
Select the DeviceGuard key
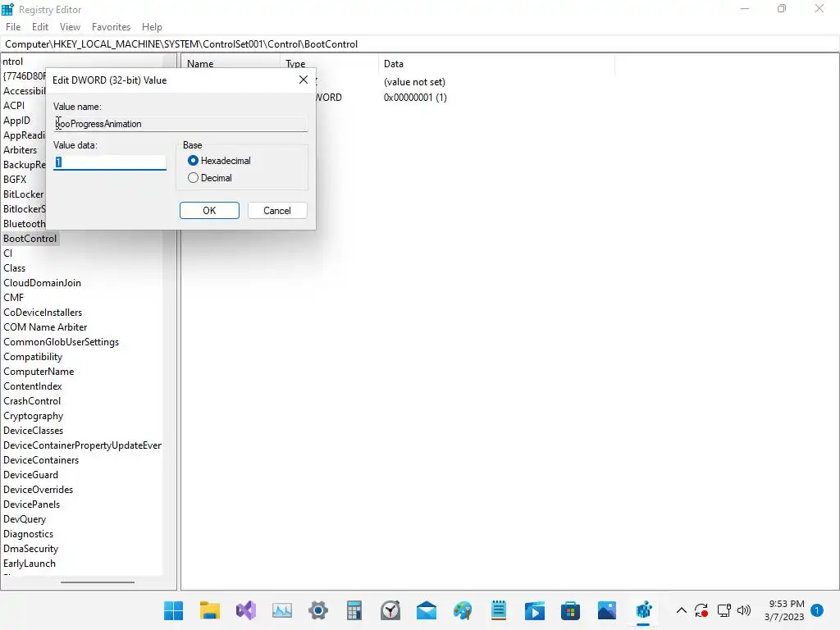[x=30, y=475]
